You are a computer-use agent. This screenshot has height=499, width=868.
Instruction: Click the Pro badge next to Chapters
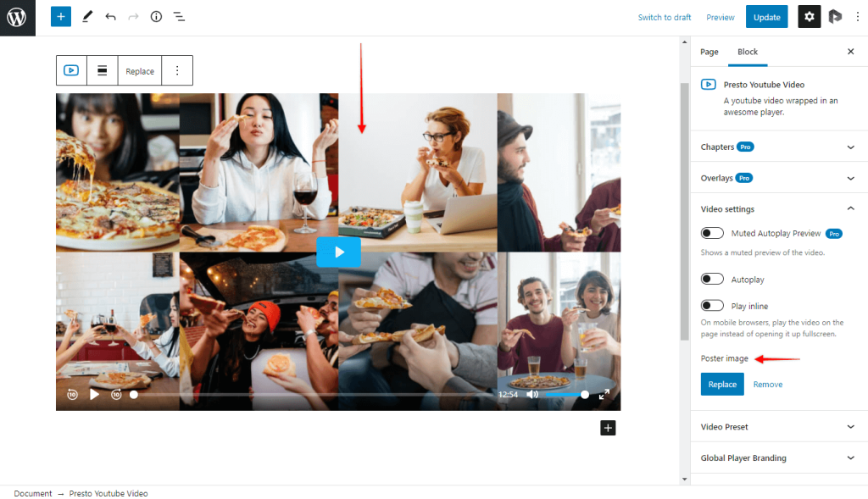tap(746, 147)
